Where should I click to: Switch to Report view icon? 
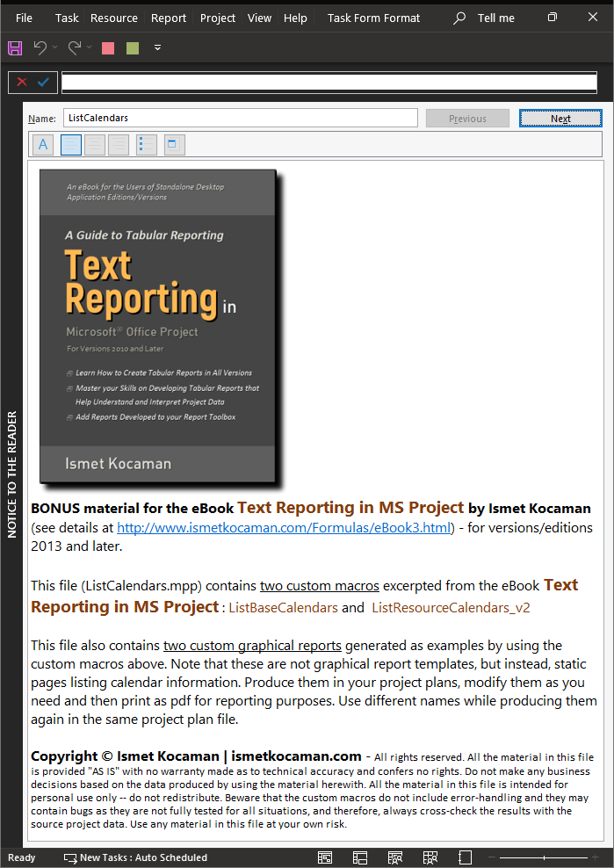pos(465,857)
